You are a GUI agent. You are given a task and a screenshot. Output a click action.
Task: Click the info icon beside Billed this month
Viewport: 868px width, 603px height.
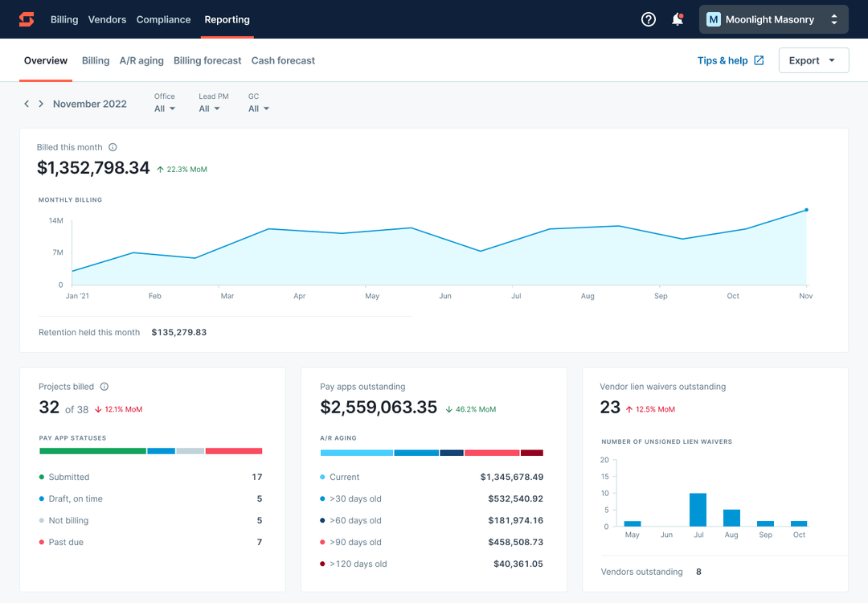[x=111, y=147]
